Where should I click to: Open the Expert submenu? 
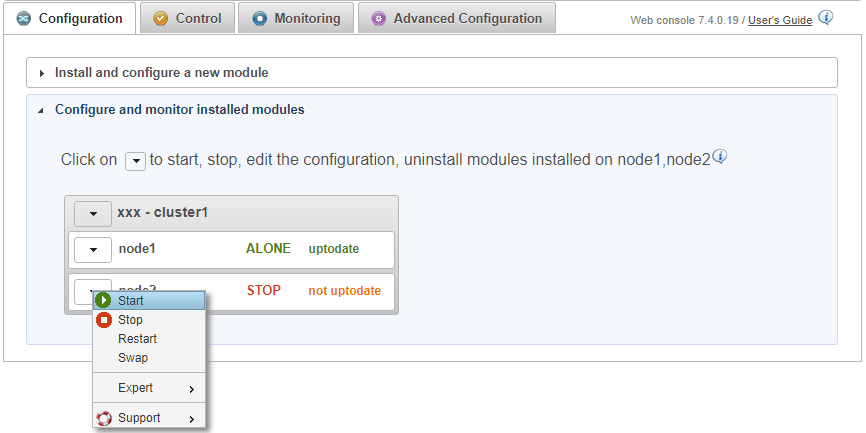[150, 388]
